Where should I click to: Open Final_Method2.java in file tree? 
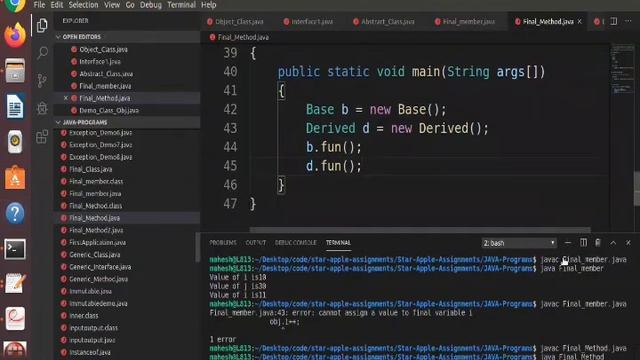96,231
